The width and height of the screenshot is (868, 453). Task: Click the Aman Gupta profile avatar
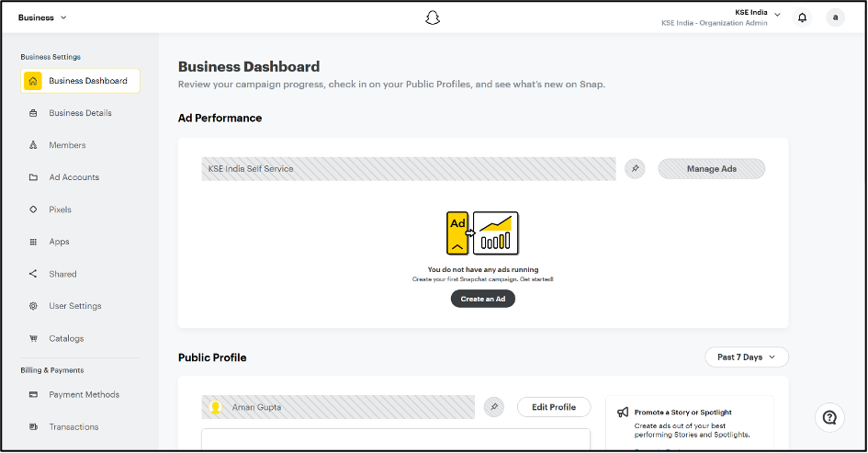[215, 407]
